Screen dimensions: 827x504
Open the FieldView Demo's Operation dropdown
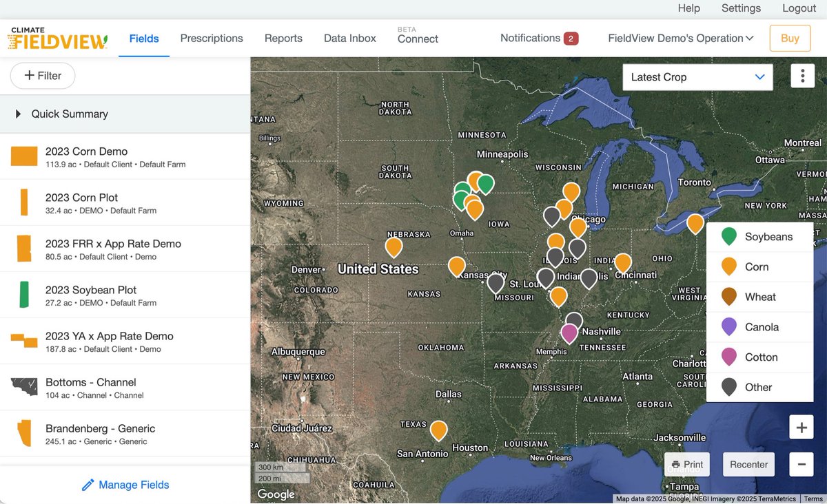coord(681,39)
